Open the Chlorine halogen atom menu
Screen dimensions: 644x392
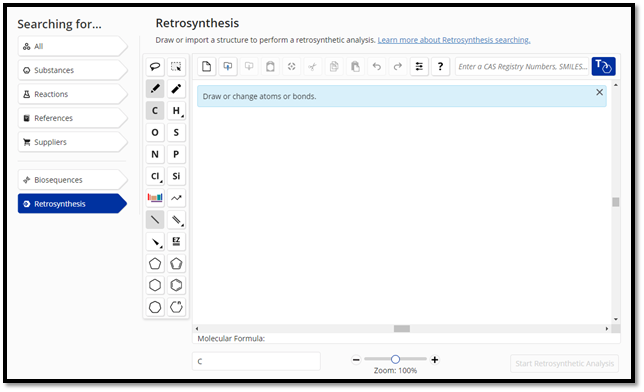[x=155, y=176]
